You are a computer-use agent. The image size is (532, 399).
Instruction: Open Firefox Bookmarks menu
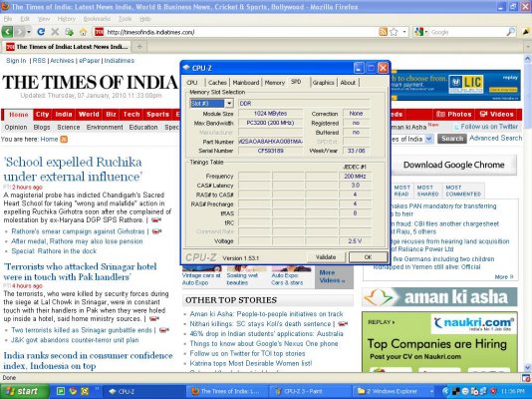97,19
